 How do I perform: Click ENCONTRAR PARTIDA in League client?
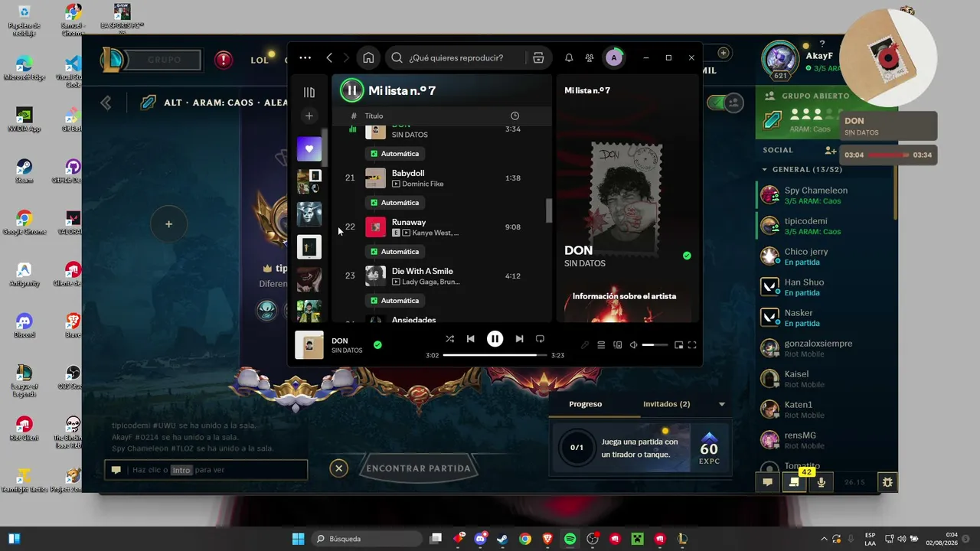coord(418,468)
